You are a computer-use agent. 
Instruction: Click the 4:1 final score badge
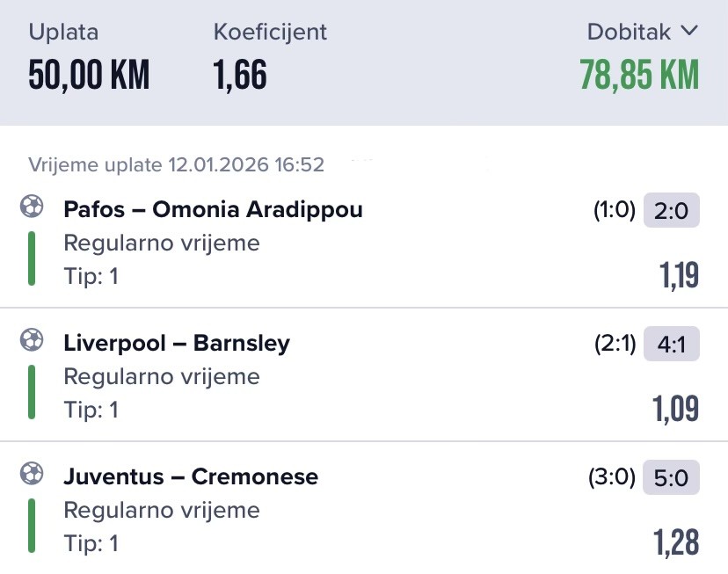click(x=672, y=344)
